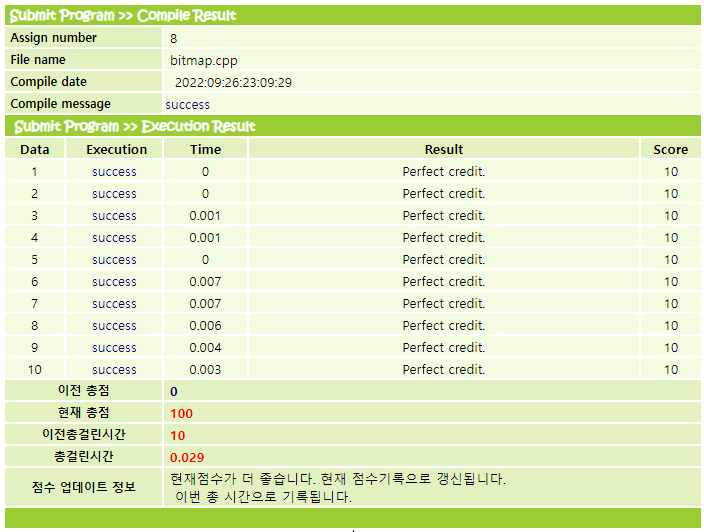The width and height of the screenshot is (704, 532).
Task: Click the Score column header
Action: tap(671, 149)
